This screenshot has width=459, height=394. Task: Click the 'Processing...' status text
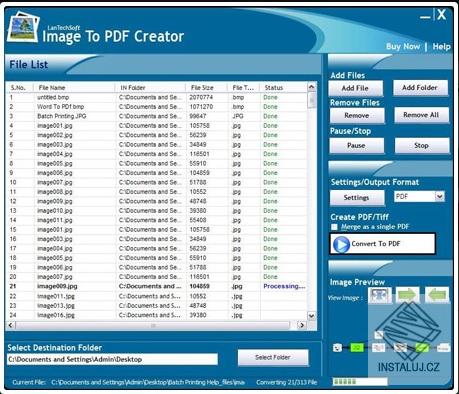click(284, 286)
